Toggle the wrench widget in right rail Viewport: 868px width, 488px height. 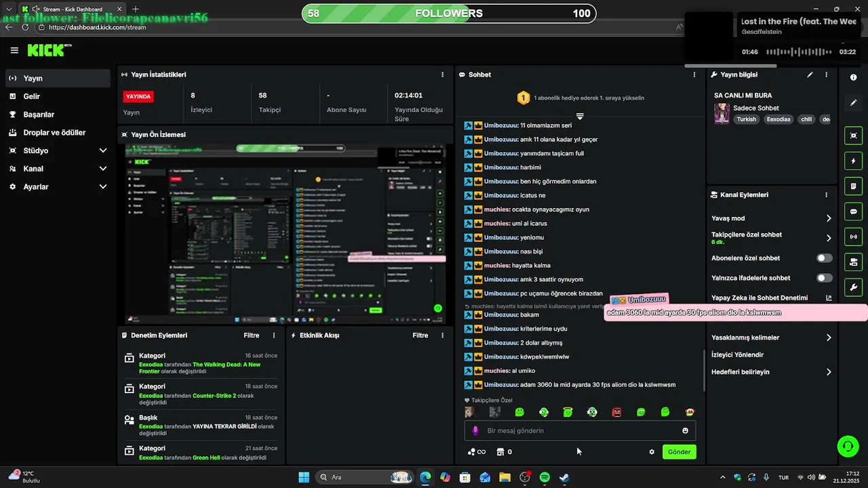tap(854, 287)
